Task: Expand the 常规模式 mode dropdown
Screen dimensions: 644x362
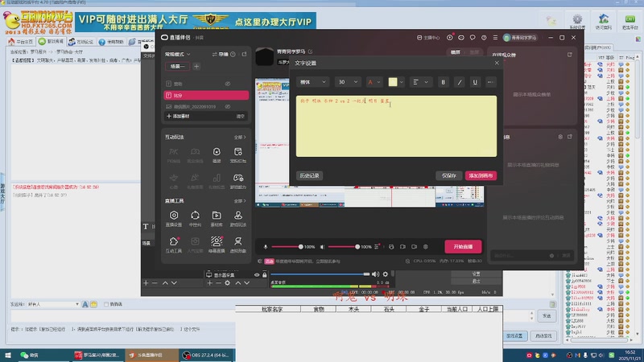Action: tap(177, 54)
